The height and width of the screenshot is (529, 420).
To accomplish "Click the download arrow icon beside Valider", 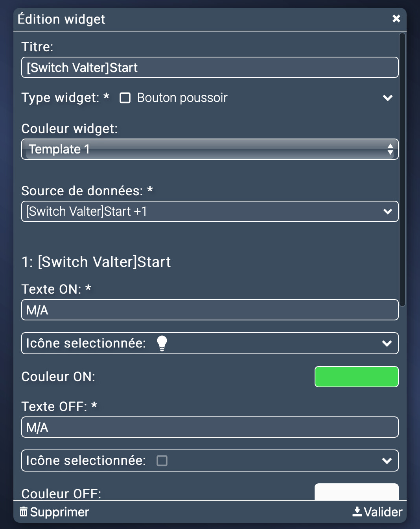I will 357,511.
